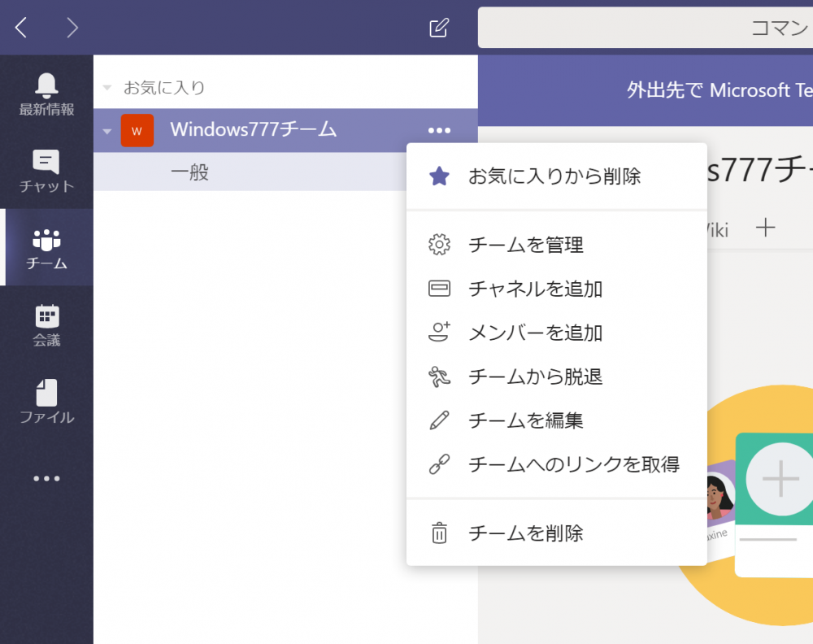The width and height of the screenshot is (813, 644).
Task: Open the 会議 calendar icon
Action: tap(46, 317)
